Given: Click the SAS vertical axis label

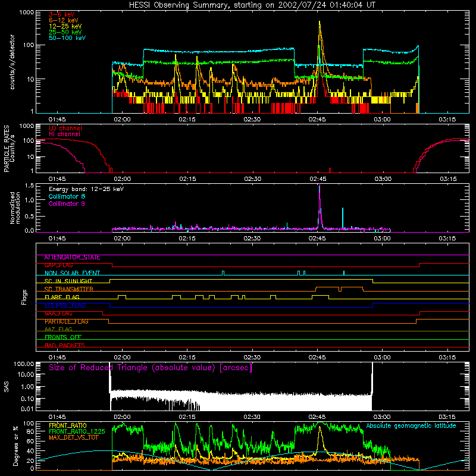Looking at the screenshot, I should click(x=7, y=387).
